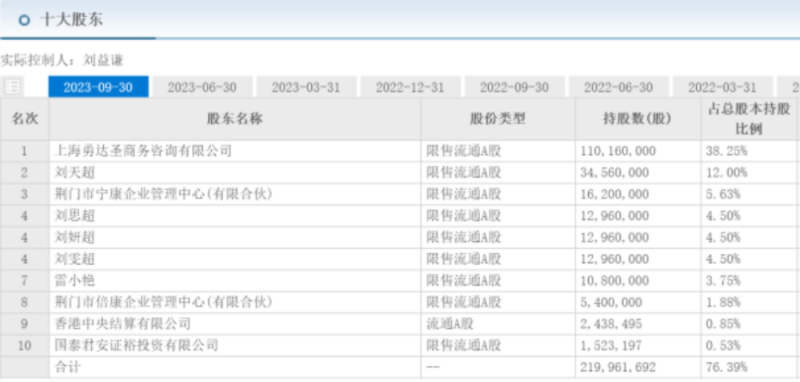The width and height of the screenshot is (800, 382).
Task: Select percentage 12.00%
Action: tap(727, 173)
